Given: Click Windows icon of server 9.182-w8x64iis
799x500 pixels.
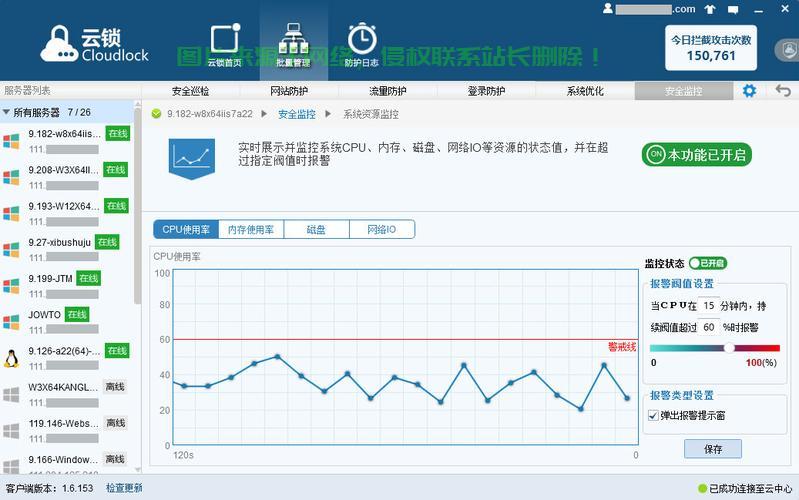Looking at the screenshot, I should pos(11,141).
